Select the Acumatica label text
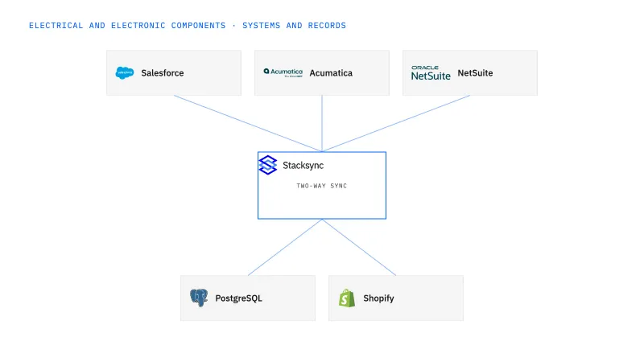 pyautogui.click(x=331, y=73)
